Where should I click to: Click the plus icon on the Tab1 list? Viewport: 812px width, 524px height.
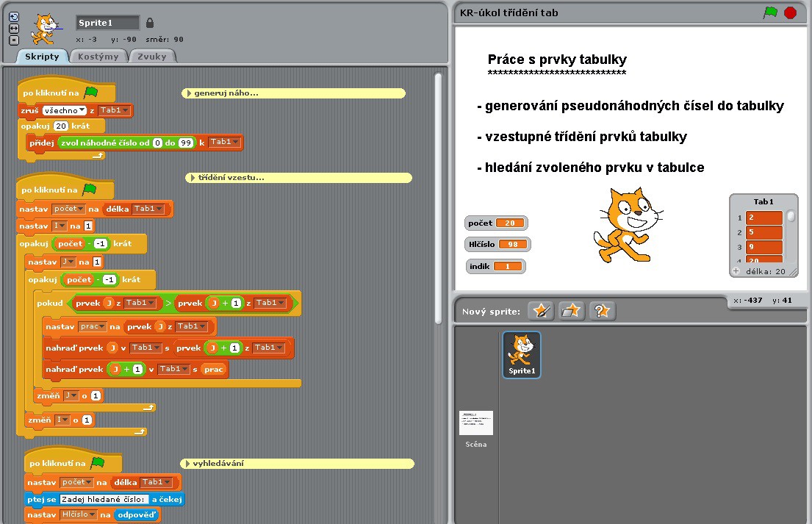pos(736,271)
